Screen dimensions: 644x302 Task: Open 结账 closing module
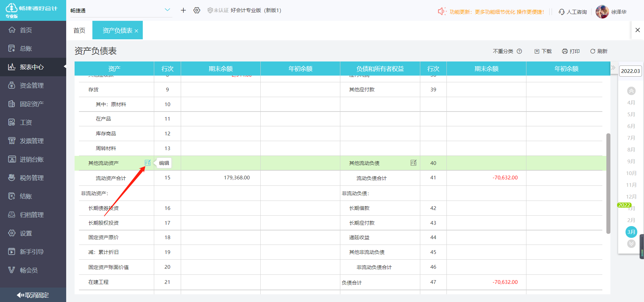[33, 196]
